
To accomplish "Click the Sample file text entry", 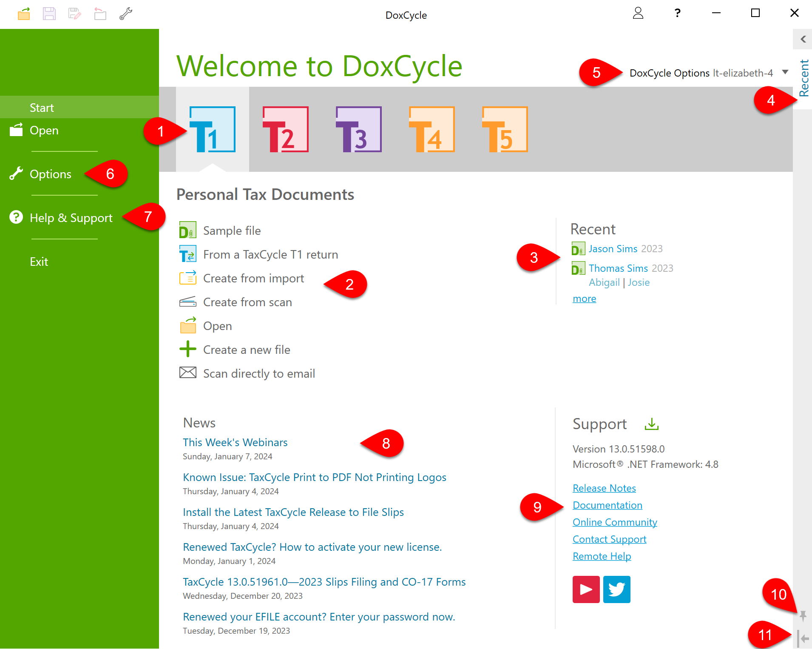I will (x=232, y=231).
